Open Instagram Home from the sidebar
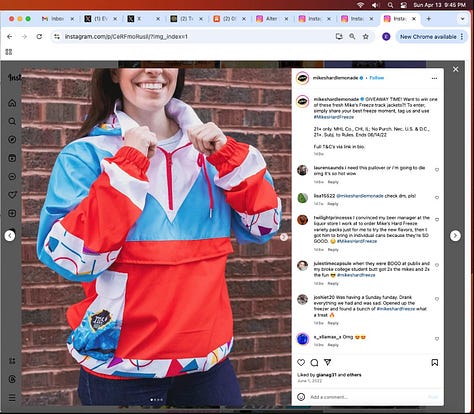 (12, 103)
